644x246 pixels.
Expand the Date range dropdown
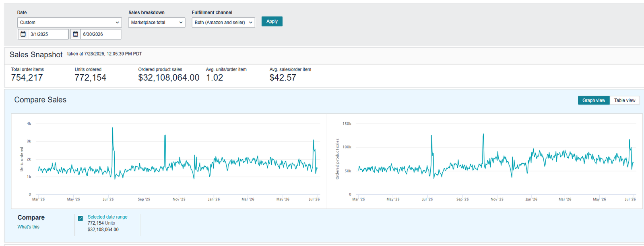[x=69, y=23]
